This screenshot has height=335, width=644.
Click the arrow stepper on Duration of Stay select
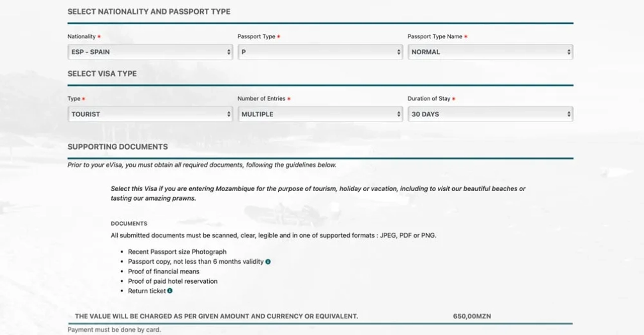(x=569, y=114)
